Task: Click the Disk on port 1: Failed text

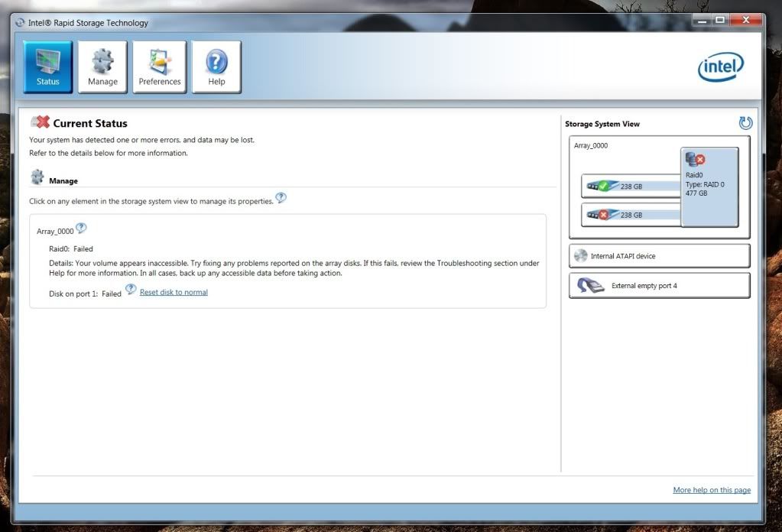Action: [86, 294]
